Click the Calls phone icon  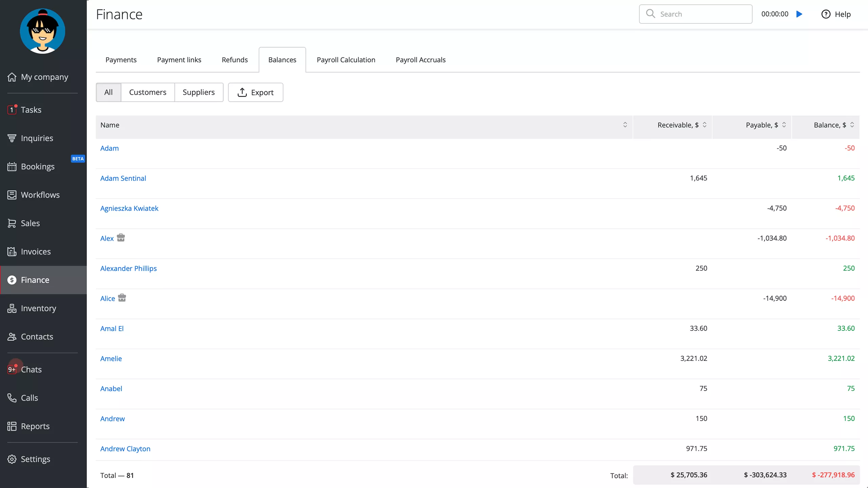click(x=12, y=398)
